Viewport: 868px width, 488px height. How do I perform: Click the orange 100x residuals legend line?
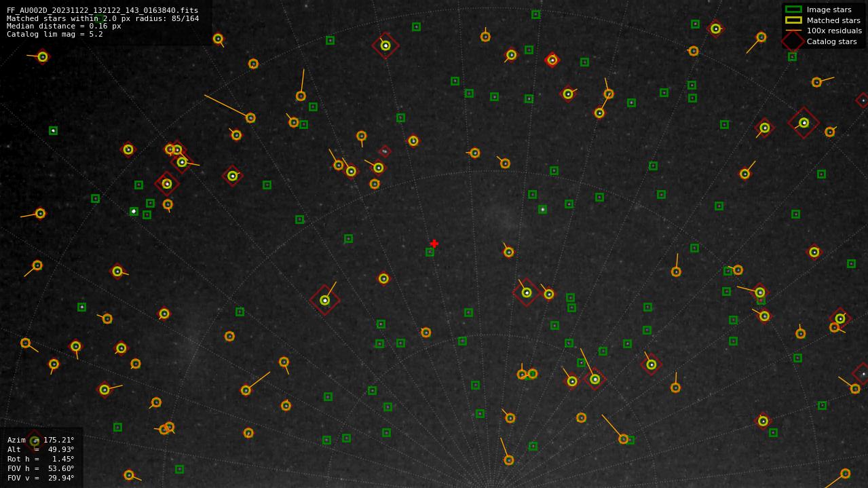793,31
